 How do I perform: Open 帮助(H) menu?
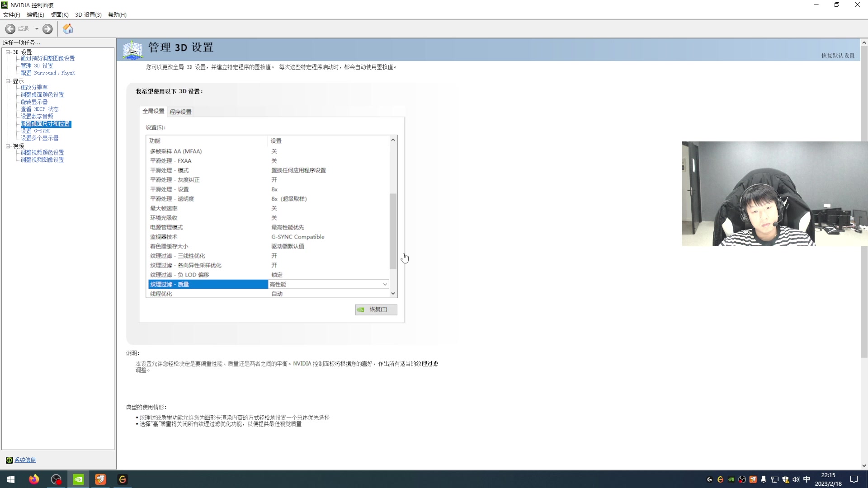pyautogui.click(x=117, y=15)
